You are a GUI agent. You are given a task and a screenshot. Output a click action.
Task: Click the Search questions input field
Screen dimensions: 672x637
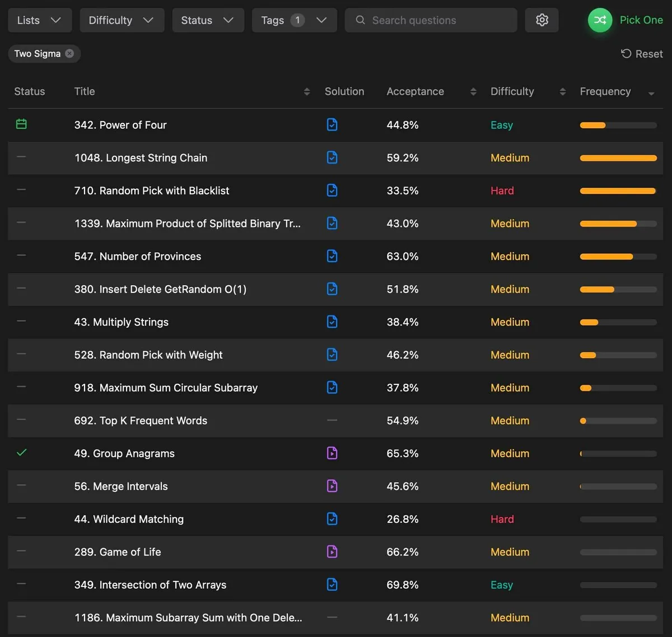point(437,20)
